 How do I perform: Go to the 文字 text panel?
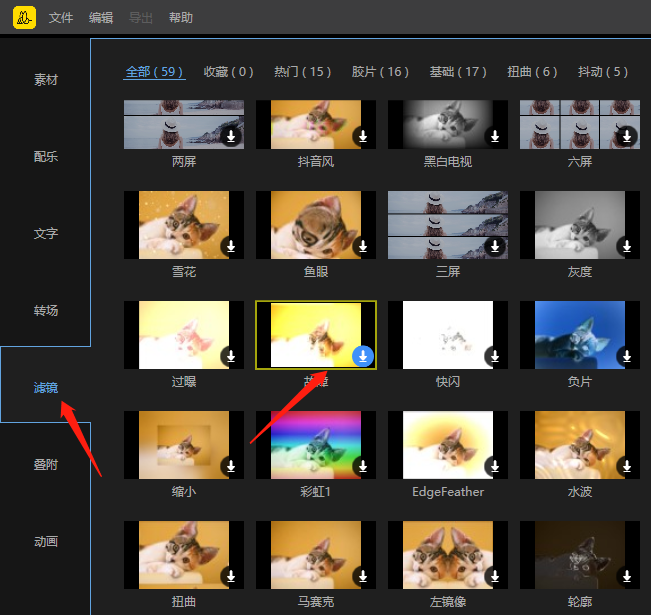click(46, 234)
